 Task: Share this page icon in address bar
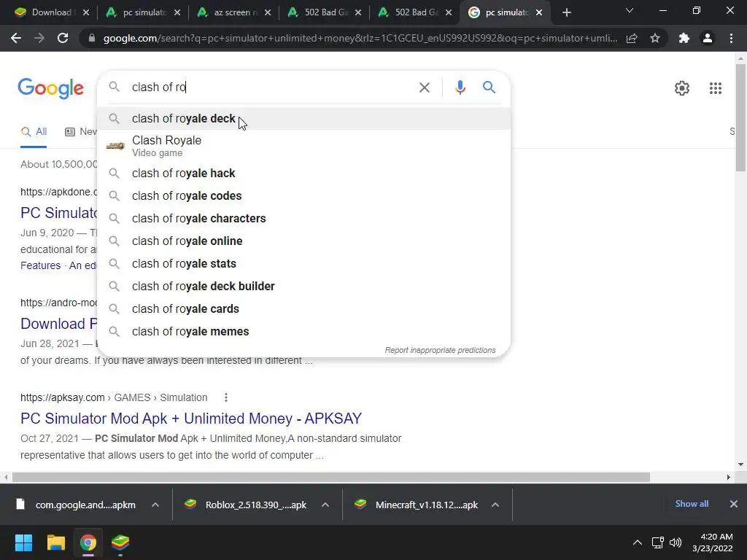pos(632,38)
